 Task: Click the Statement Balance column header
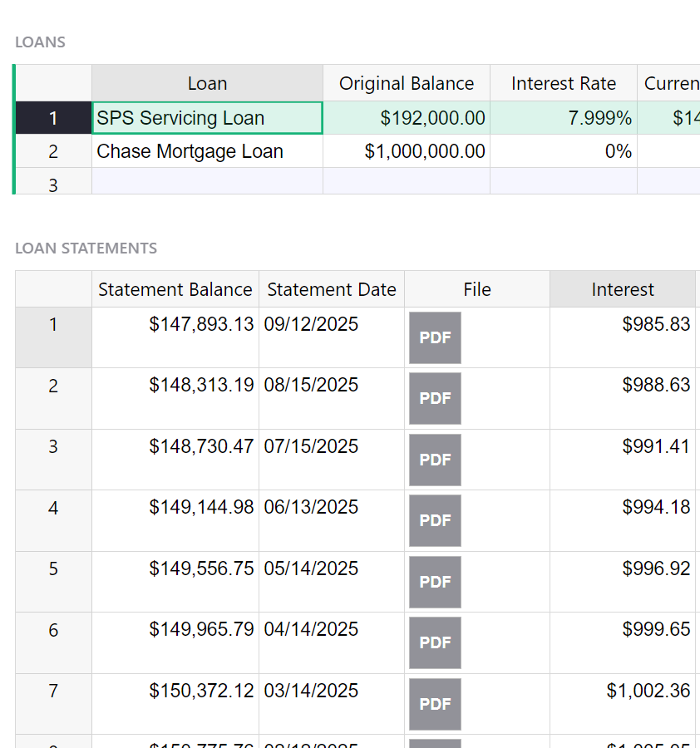175,289
